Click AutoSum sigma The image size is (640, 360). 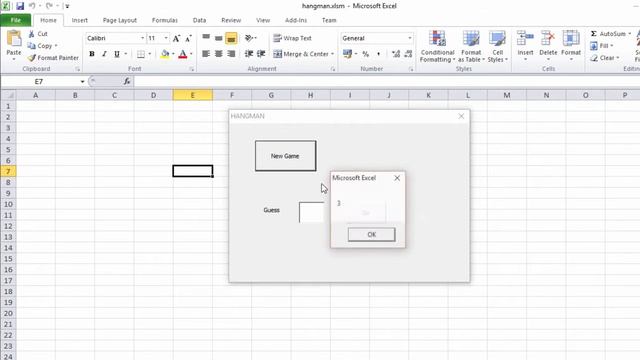pos(593,34)
